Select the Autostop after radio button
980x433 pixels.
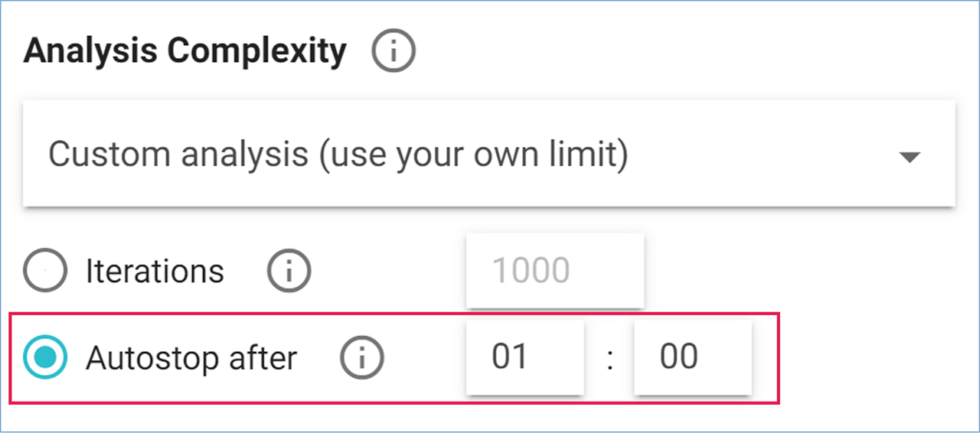click(45, 357)
